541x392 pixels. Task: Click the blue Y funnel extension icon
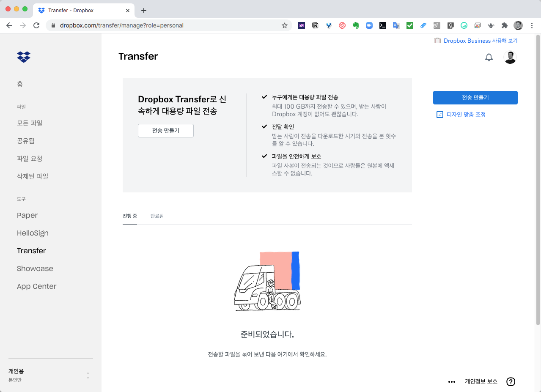329,25
